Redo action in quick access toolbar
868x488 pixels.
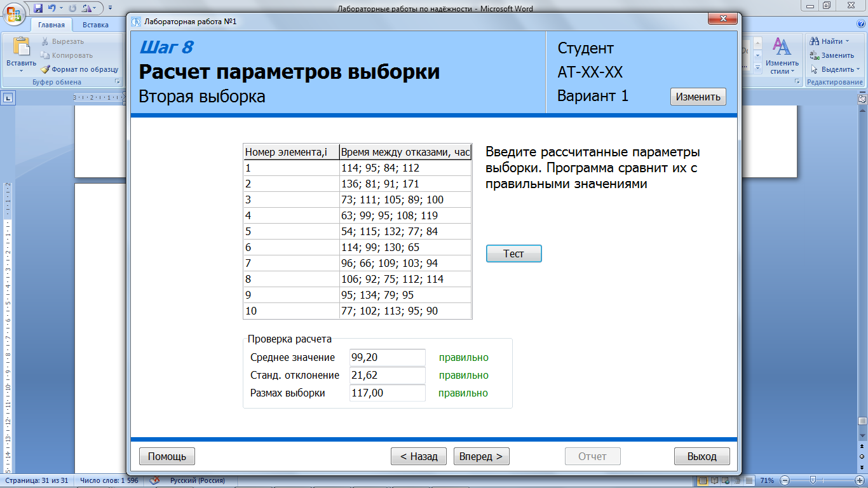click(x=71, y=8)
